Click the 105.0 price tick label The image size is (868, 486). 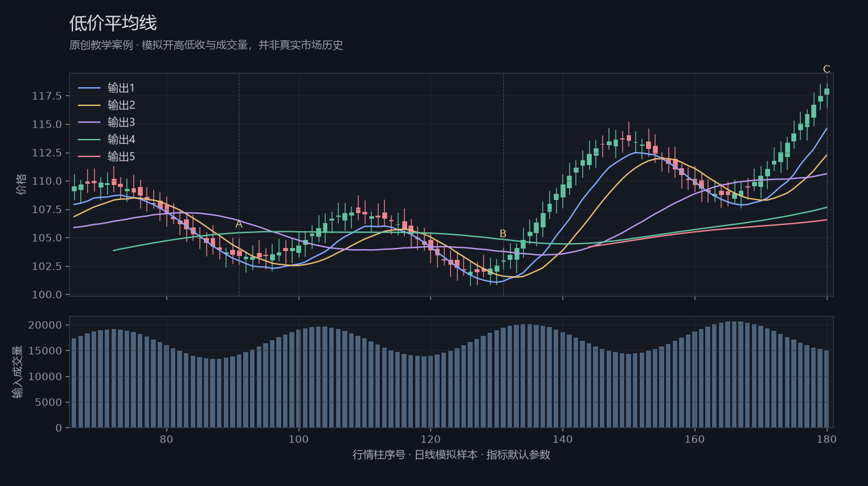(47, 238)
